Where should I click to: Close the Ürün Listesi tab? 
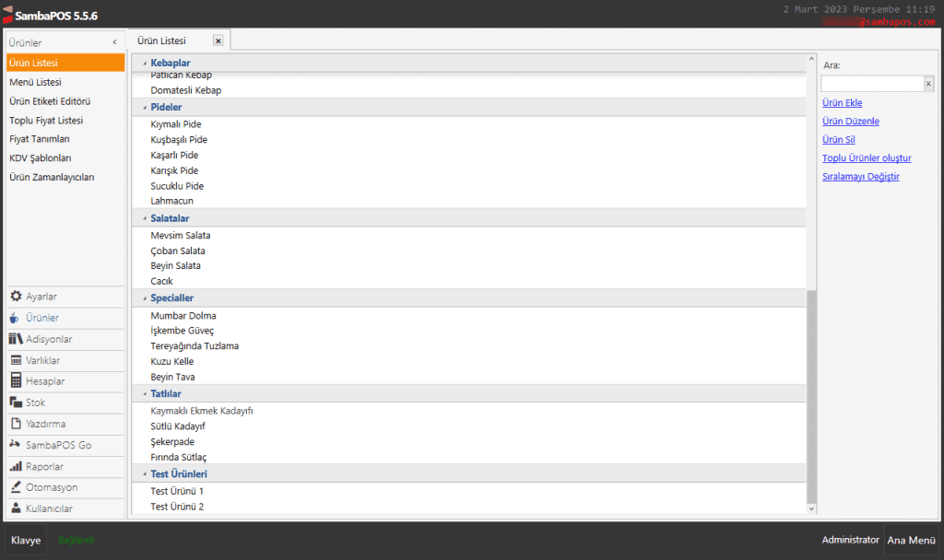(x=218, y=41)
